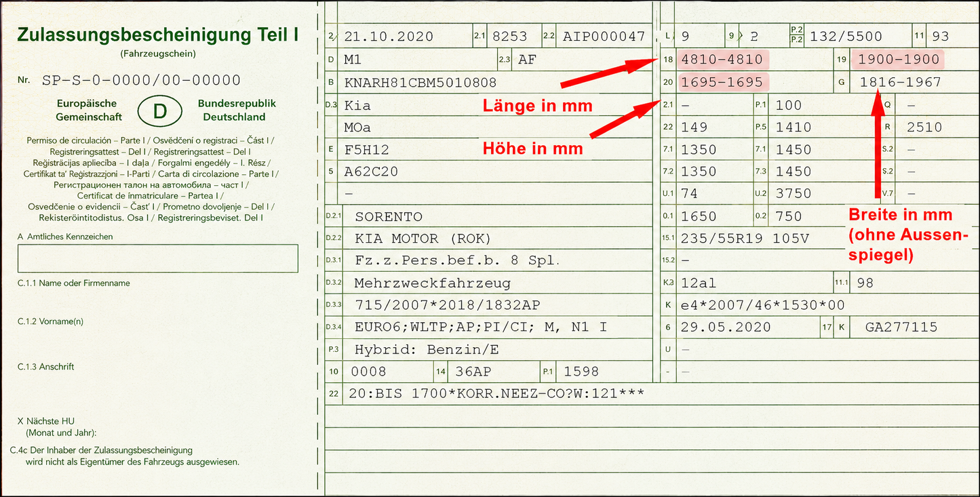The image size is (980, 497).
Task: Click the 'AF' value in field 2.3
Action: pos(527,60)
